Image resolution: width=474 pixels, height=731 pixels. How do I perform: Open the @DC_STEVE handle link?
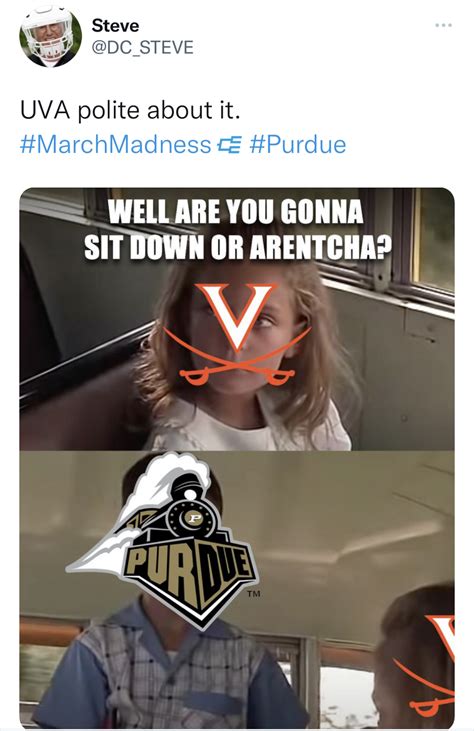[143, 48]
